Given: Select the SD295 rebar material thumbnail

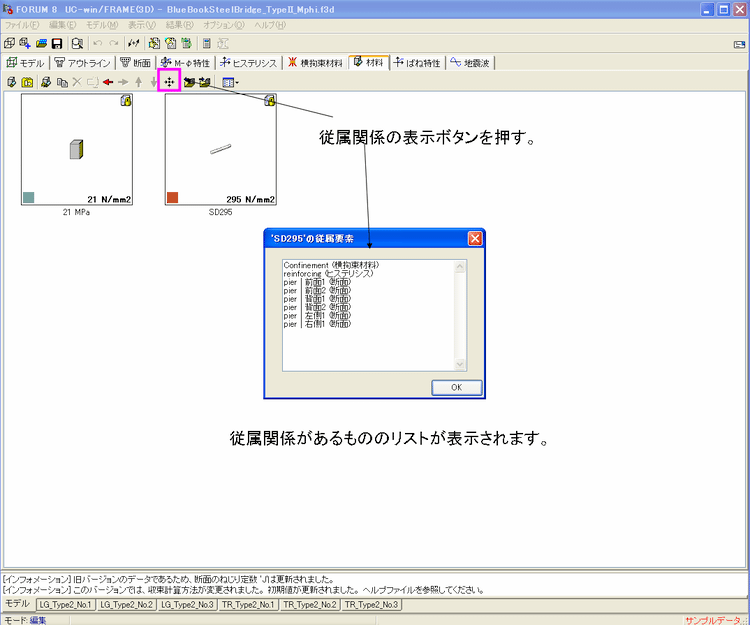Looking at the screenshot, I should pos(221,149).
